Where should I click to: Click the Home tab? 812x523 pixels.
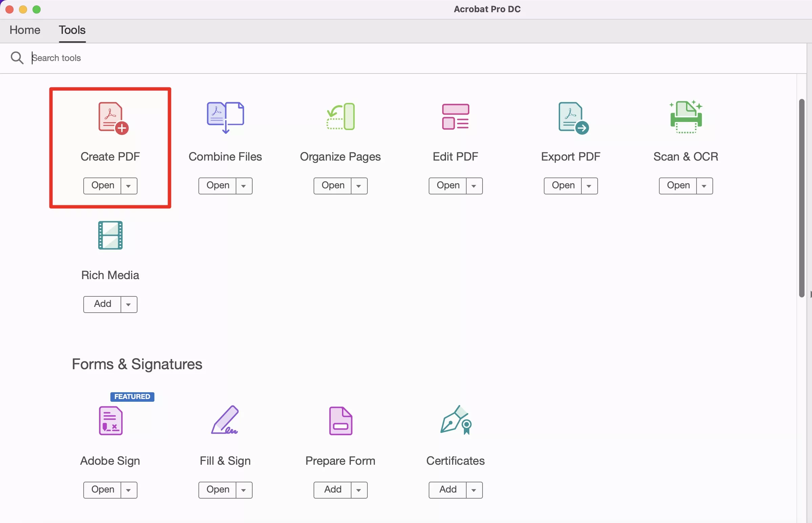pos(25,29)
